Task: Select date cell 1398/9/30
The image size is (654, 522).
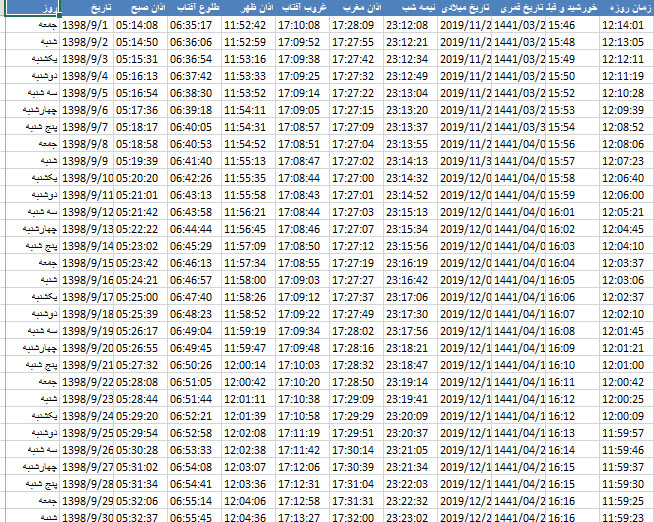Action: 87,516
